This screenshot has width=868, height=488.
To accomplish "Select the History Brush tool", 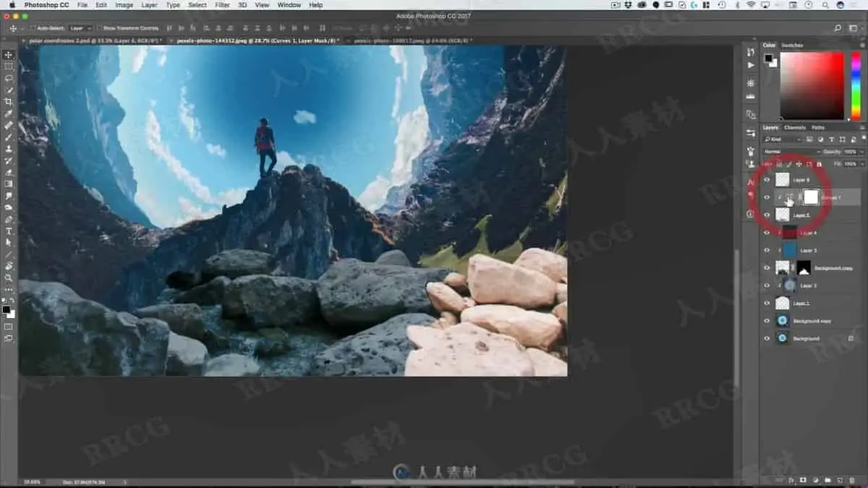I will pyautogui.click(x=9, y=160).
